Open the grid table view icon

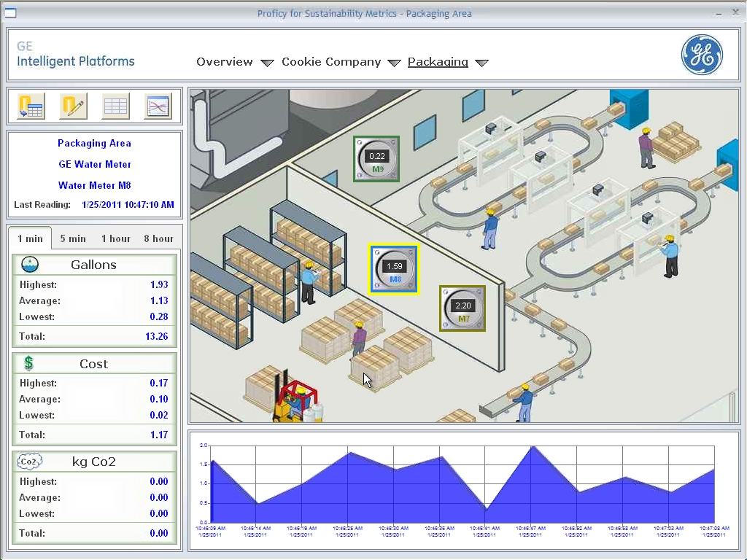click(x=115, y=106)
